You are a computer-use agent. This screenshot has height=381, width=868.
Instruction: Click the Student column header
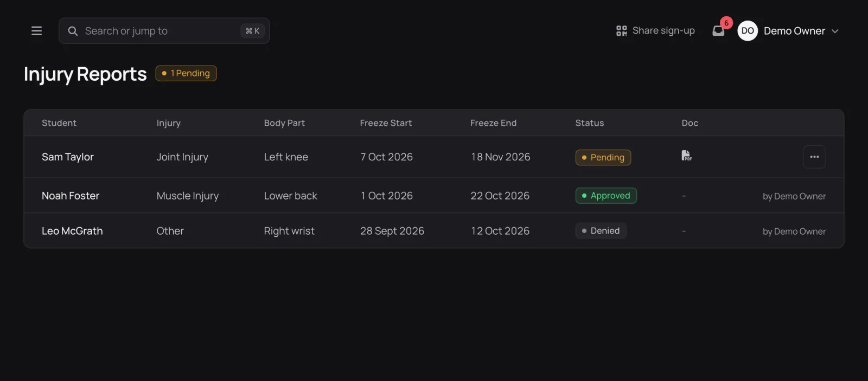pos(59,123)
